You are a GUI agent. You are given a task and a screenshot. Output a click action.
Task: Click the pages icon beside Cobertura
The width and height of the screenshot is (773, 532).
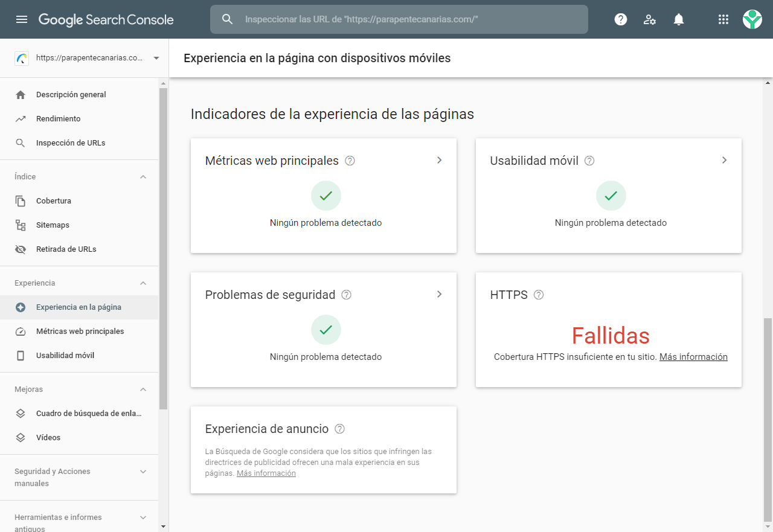click(21, 201)
